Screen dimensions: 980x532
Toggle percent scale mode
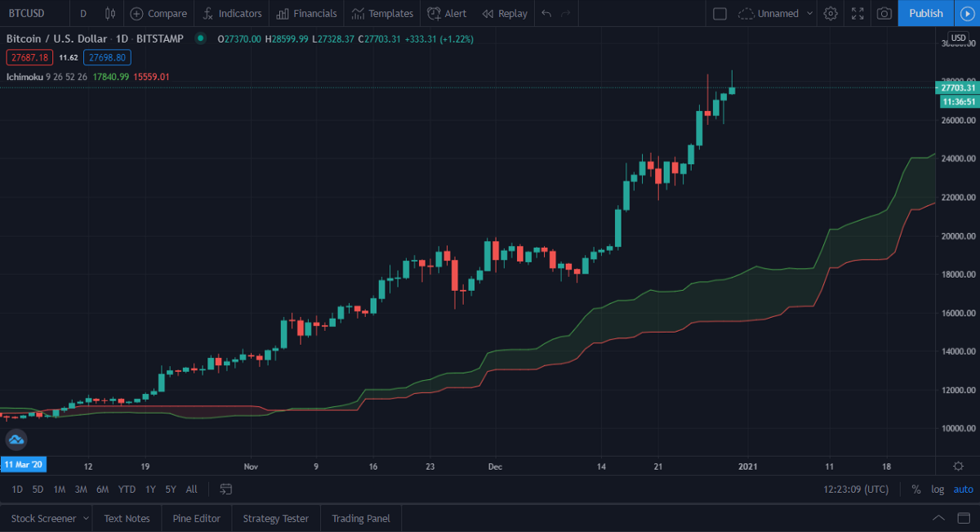pyautogui.click(x=916, y=489)
